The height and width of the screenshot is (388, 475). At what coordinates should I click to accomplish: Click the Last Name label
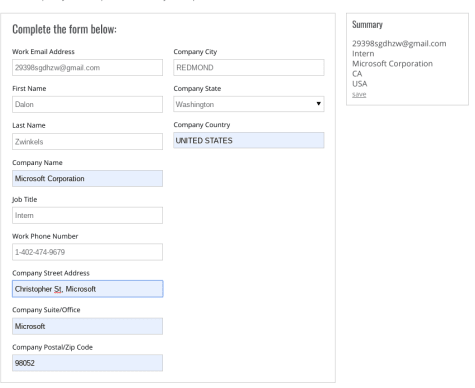(29, 126)
